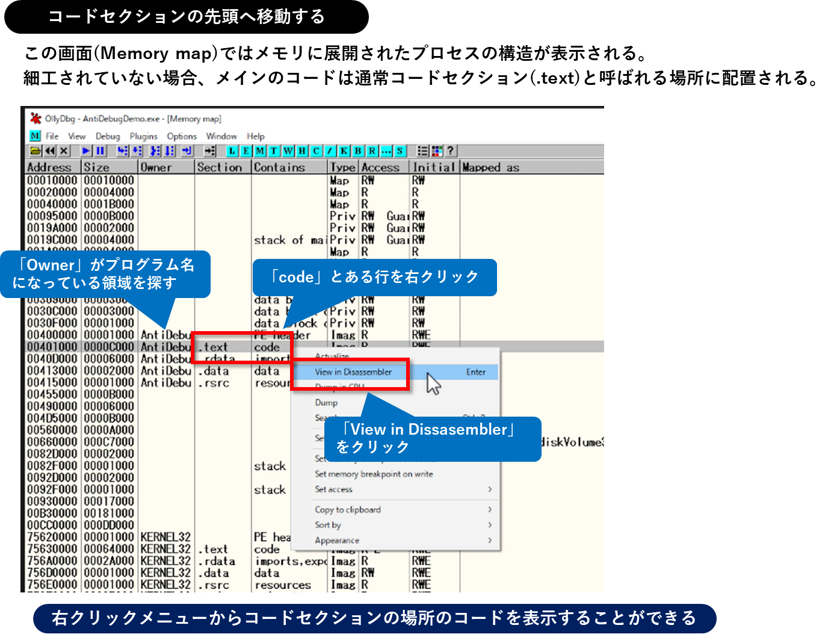
Task: Open Windows list with W button
Action: click(288, 151)
